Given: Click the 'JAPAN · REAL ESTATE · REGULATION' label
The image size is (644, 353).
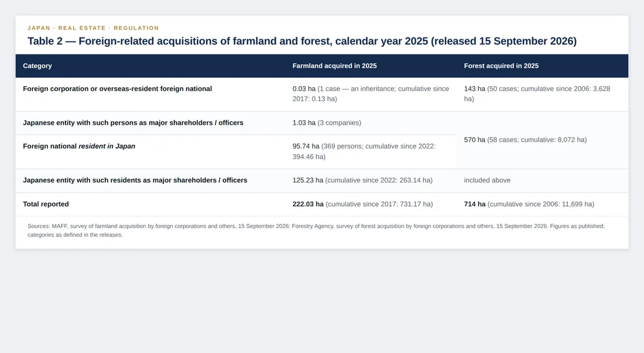Looking at the screenshot, I should click(93, 28).
